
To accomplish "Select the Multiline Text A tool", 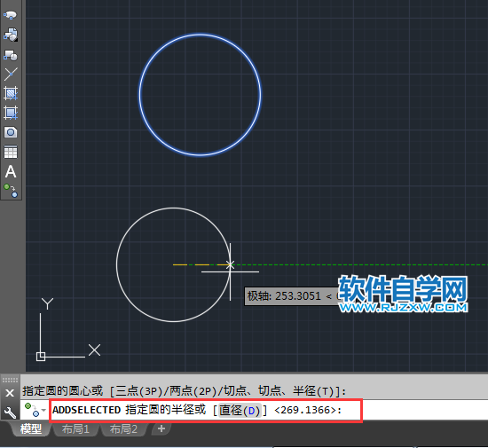I will (x=11, y=172).
